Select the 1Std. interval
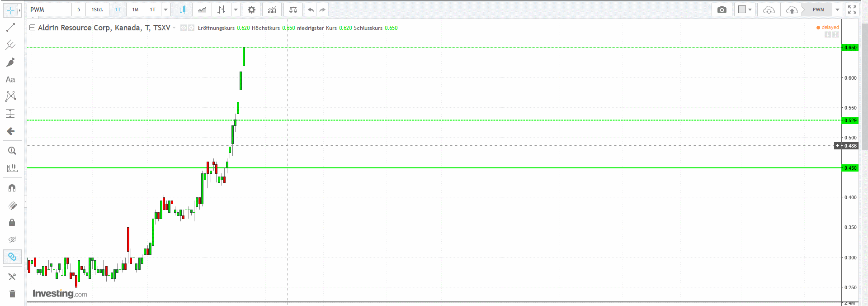Screen dimensions: 868x306 (x=97, y=10)
